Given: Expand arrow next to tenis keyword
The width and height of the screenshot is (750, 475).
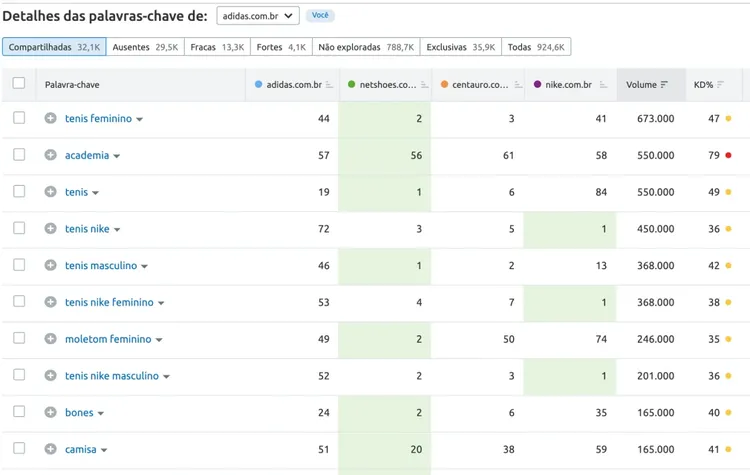Looking at the screenshot, I should click(x=95, y=193).
